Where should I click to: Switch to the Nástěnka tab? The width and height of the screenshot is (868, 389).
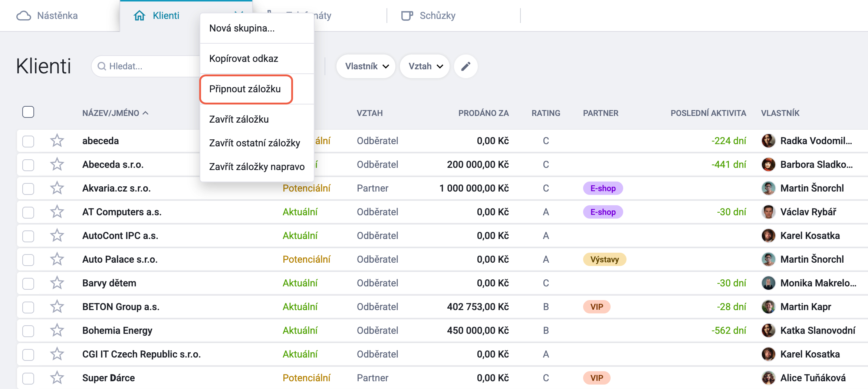pyautogui.click(x=59, y=16)
